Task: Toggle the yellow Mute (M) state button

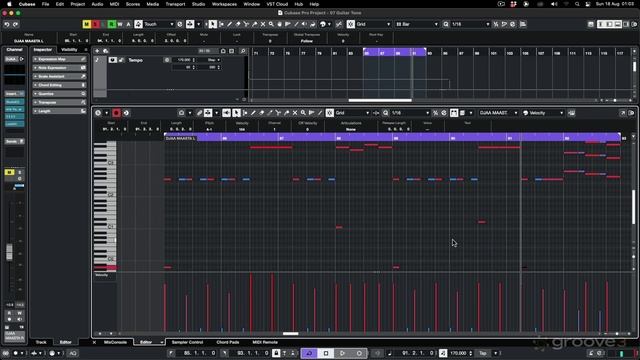Action: click(x=87, y=24)
